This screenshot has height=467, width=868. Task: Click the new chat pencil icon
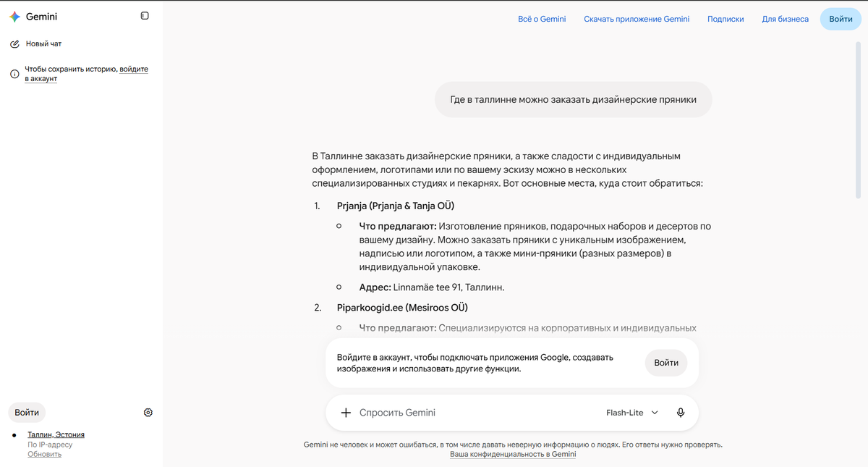(14, 44)
